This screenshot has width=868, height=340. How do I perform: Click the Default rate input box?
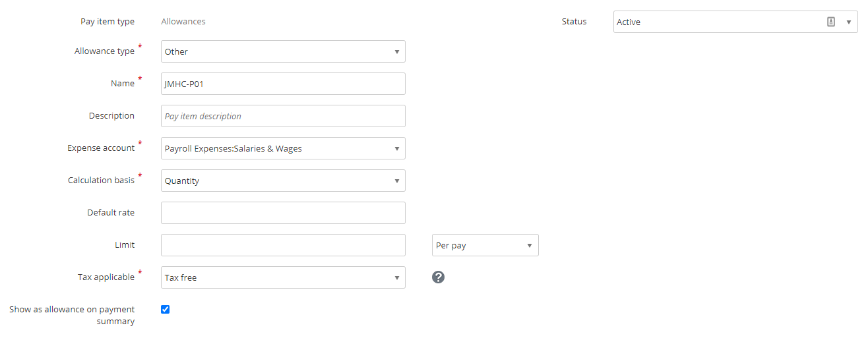tap(283, 213)
